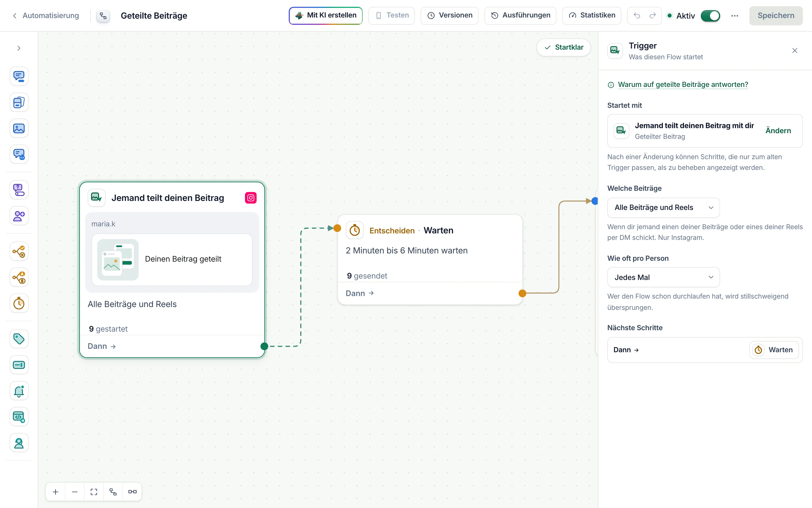Open Versionen history
This screenshot has height=508, width=812.
pos(450,16)
